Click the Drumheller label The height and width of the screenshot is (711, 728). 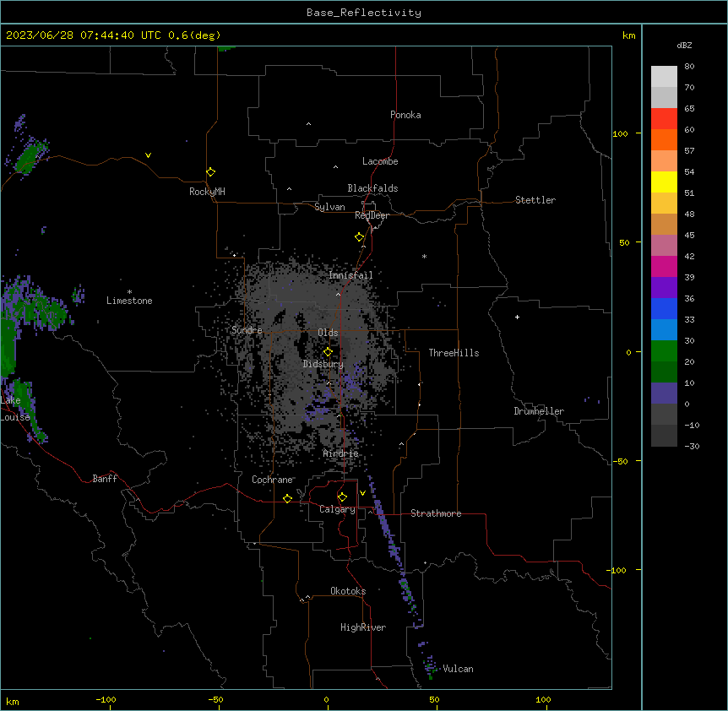point(539,411)
